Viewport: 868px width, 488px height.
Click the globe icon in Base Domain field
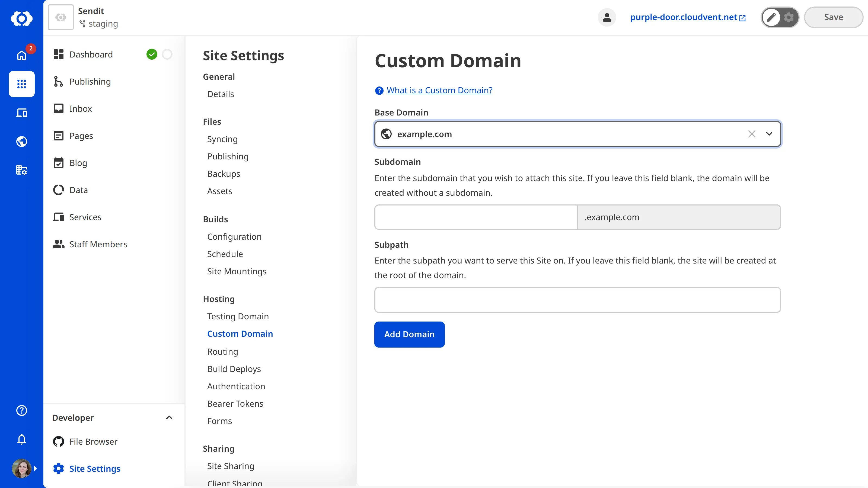(x=386, y=134)
